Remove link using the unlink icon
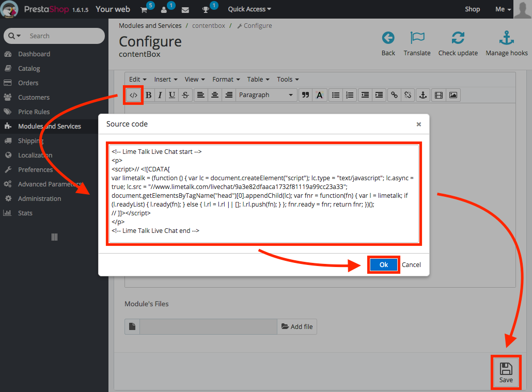Image resolution: width=532 pixels, height=392 pixels. (408, 95)
